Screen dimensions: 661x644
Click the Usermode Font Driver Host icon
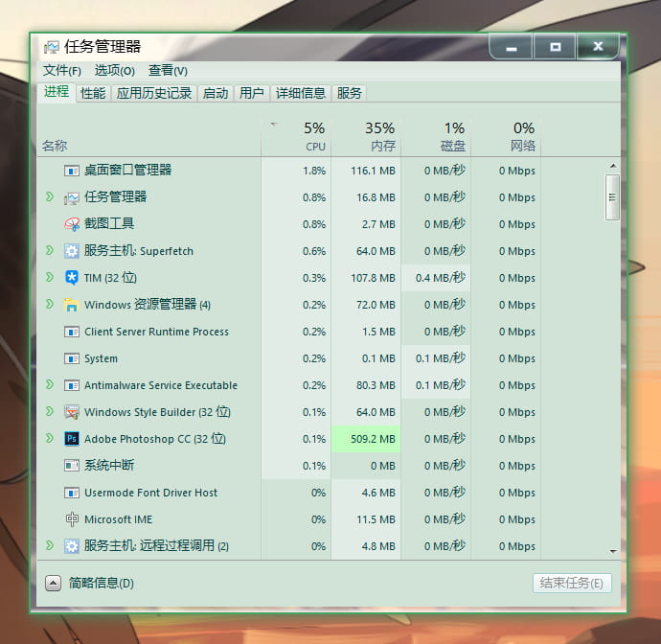[72, 493]
